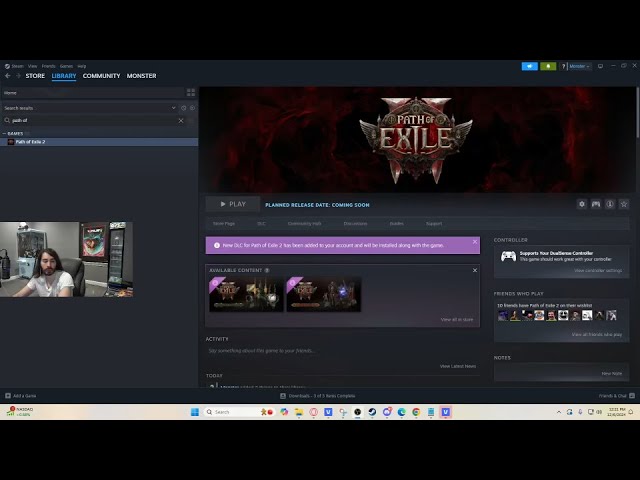Open the View menu

pos(33,66)
